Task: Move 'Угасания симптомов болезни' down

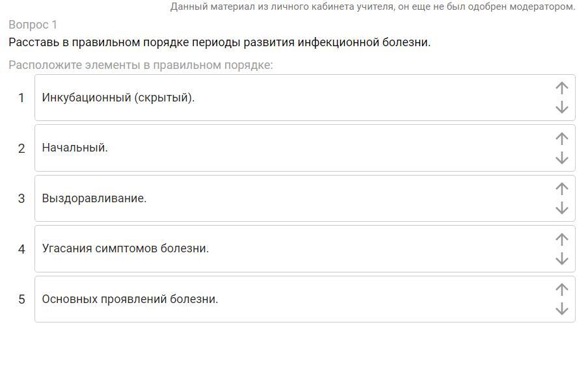Action: coord(562,259)
